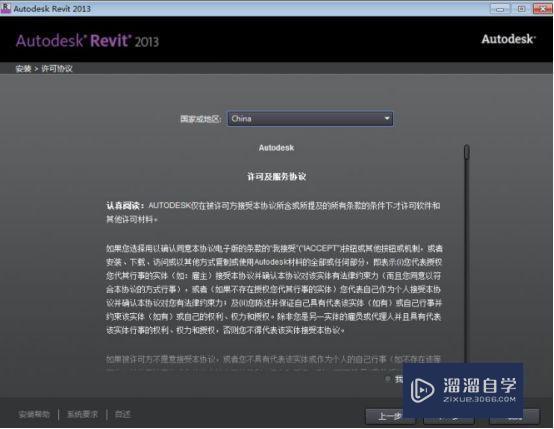Click the 许可及服务协议 heading text
Screen dimensions: 554x429
click(276, 177)
